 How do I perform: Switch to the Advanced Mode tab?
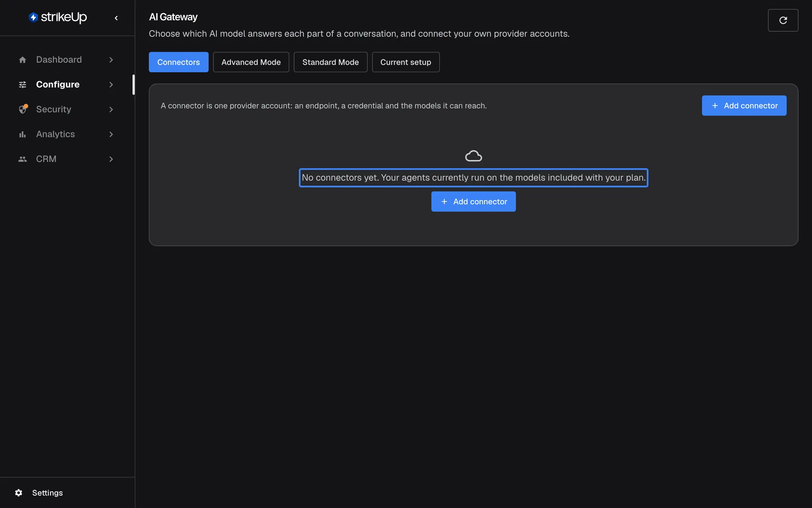click(x=251, y=62)
